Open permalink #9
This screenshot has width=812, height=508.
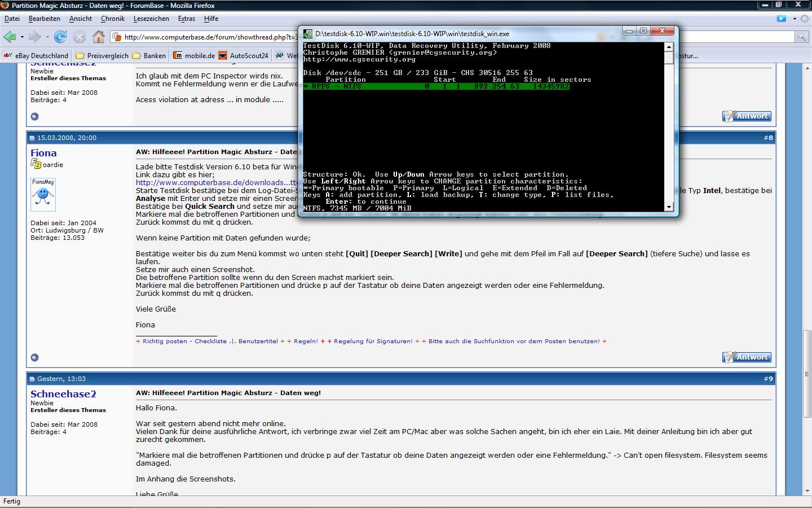768,379
